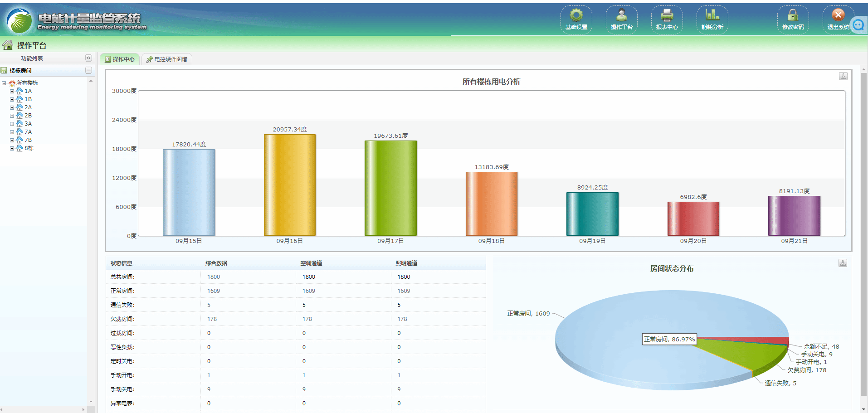Viewport: 868px width, 413px height.
Task: Switch to the 电控硬件图谱 tab
Action: (167, 59)
